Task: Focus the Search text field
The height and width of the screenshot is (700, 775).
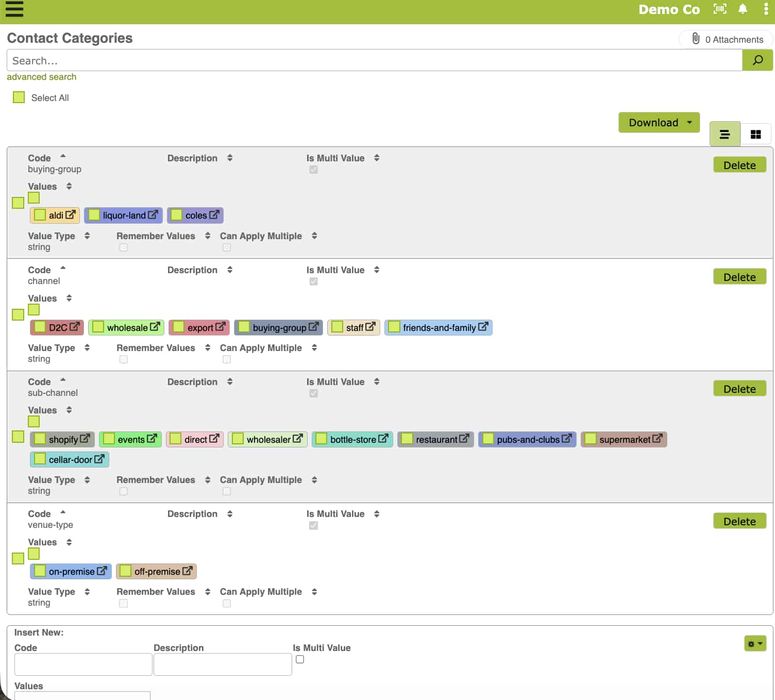Action: coord(374,61)
